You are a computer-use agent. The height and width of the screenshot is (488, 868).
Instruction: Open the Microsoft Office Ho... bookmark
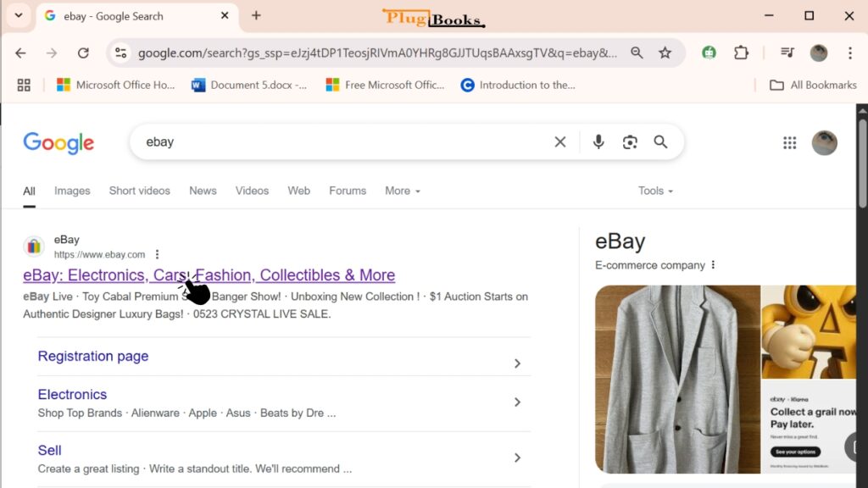(115, 86)
